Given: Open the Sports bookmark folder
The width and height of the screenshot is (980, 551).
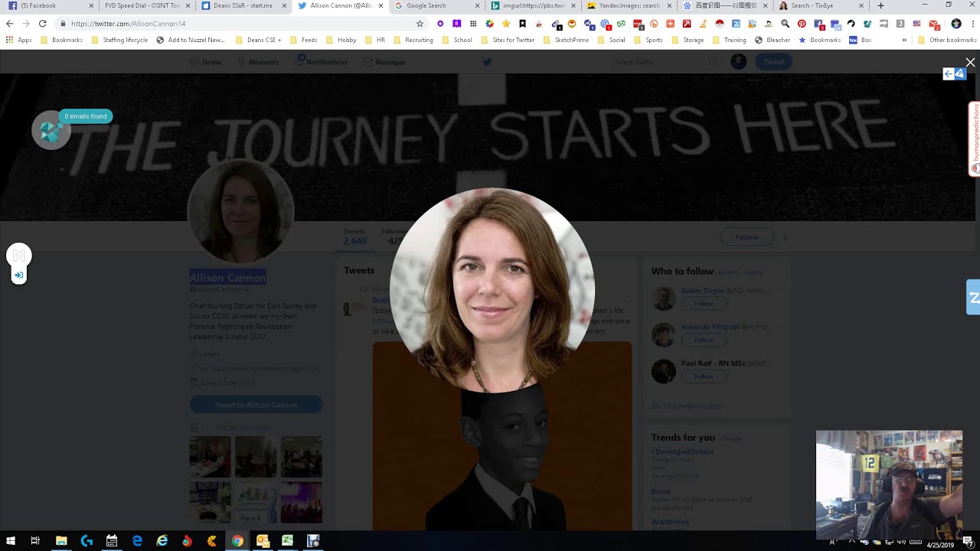Looking at the screenshot, I should pyautogui.click(x=648, y=40).
